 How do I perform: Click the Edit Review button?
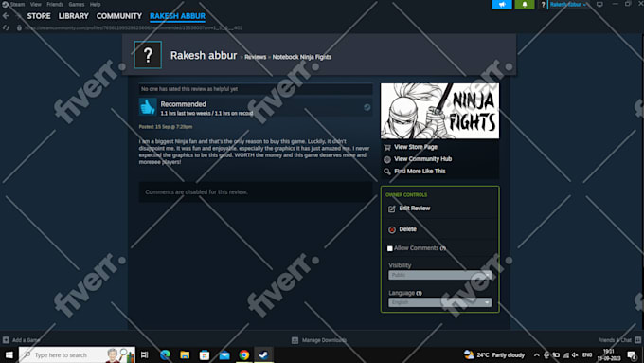coord(415,209)
